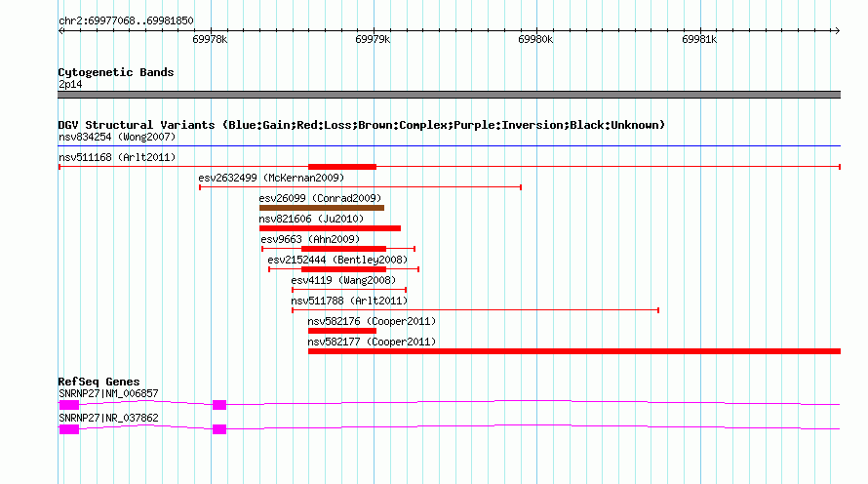Click second magenta exon of SNRNP27|NR_037862
Viewport: 868px width, 484px height.
coord(219,429)
